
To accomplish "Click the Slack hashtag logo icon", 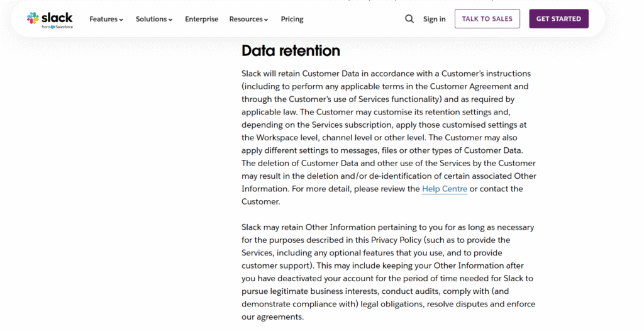I will [x=33, y=18].
